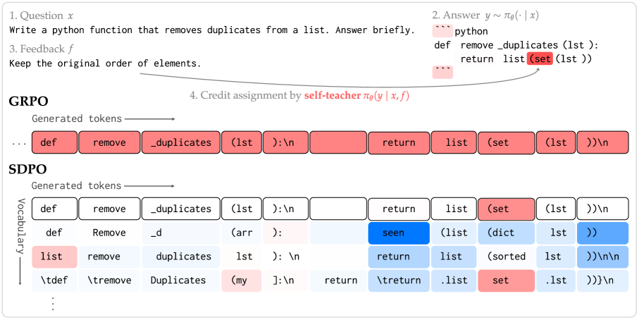644x320 pixels.
Task: Click lowercase 'duplicates' cell without underscore
Action: [x=180, y=257]
